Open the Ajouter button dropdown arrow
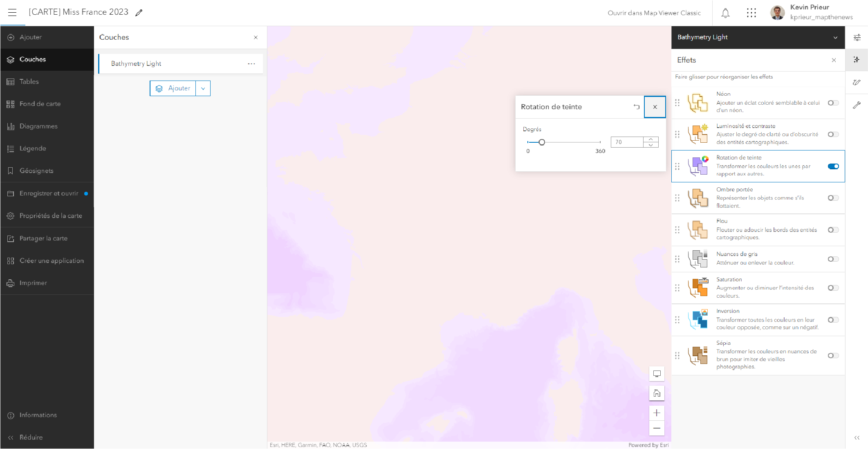This screenshot has height=449, width=868. coord(203,88)
